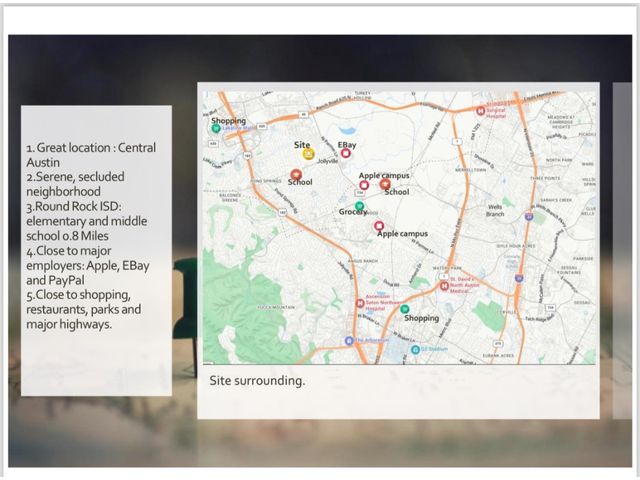Select the 'Site surrounding.' caption
Image resolution: width=640 pixels, height=480 pixels.
pos(257,381)
